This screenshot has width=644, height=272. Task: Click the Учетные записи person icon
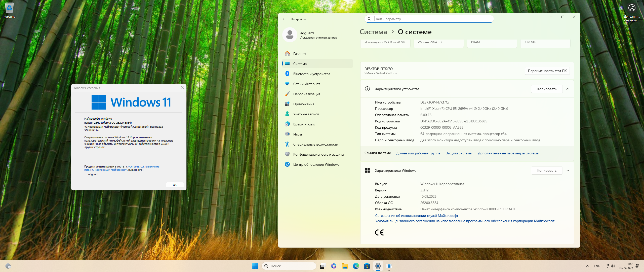coord(287,114)
